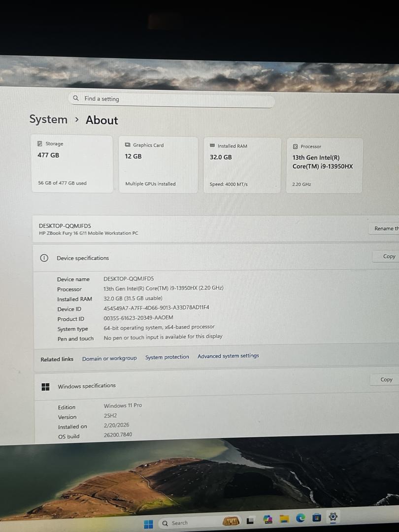
Task: Open Task View from the taskbar
Action: [x=250, y=520]
